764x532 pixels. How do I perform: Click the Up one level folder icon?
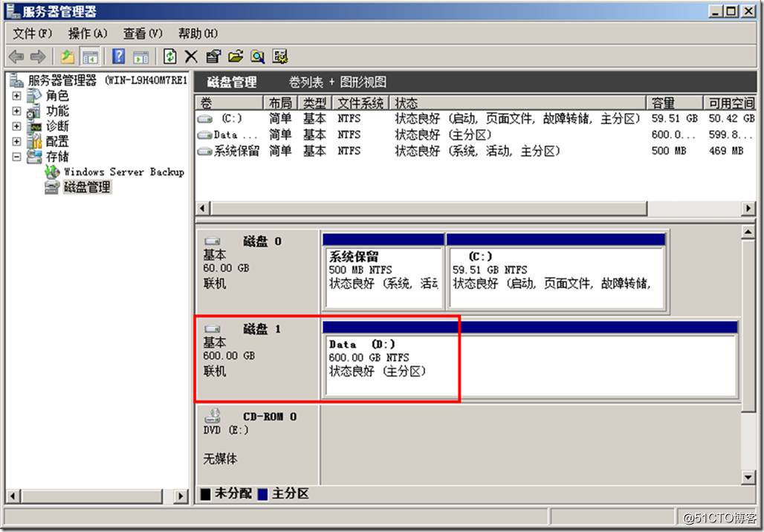click(68, 56)
